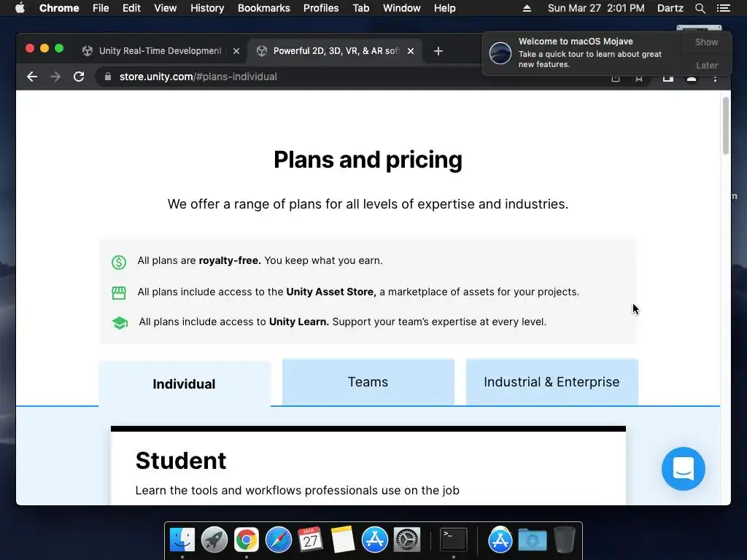Image resolution: width=747 pixels, height=560 pixels.
Task: Click the Welcome to macOS Mojave notification
Action: click(582, 52)
